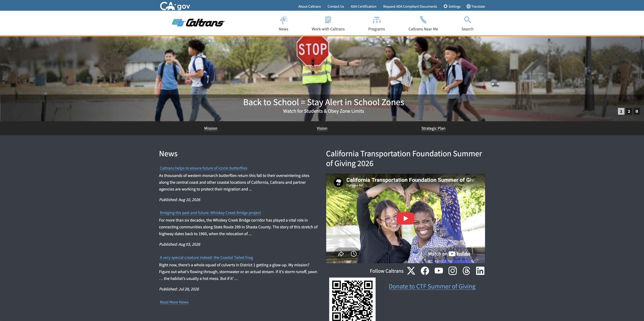The width and height of the screenshot is (644, 321).
Task: Click Donate to CTF Summer of Giving
Action: pos(432,286)
